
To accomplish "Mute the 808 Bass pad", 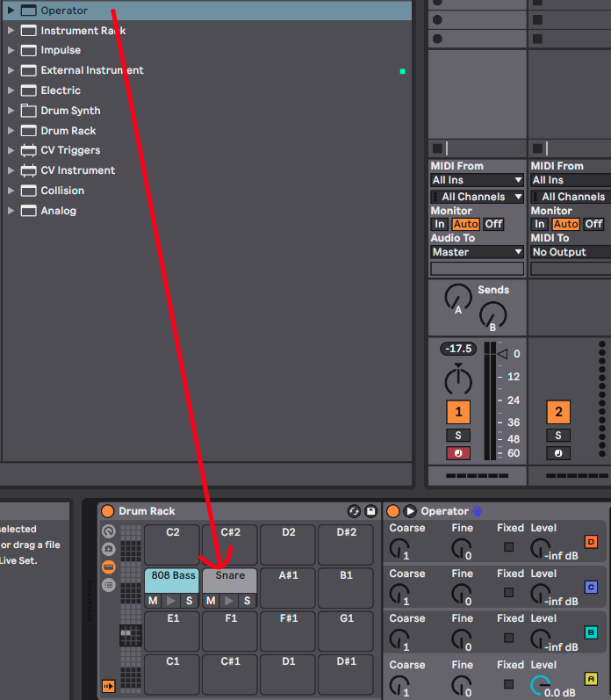I will tap(153, 601).
